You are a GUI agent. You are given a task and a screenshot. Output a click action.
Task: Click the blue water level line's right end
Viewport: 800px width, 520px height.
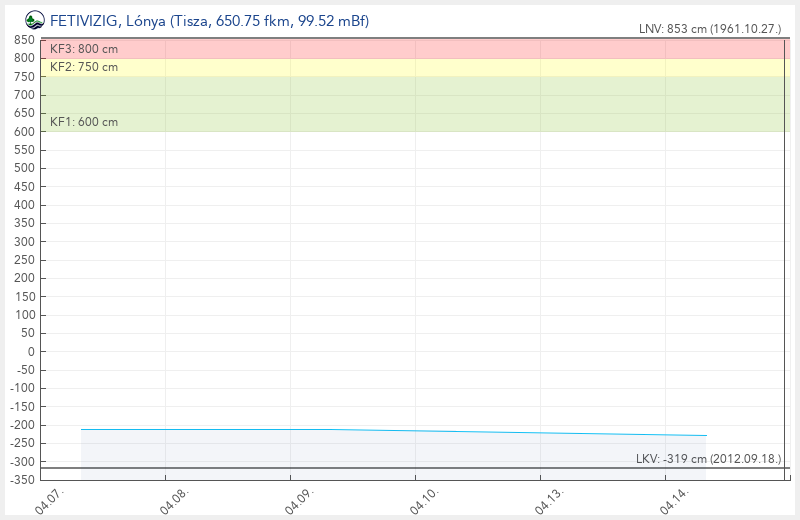[706, 436]
